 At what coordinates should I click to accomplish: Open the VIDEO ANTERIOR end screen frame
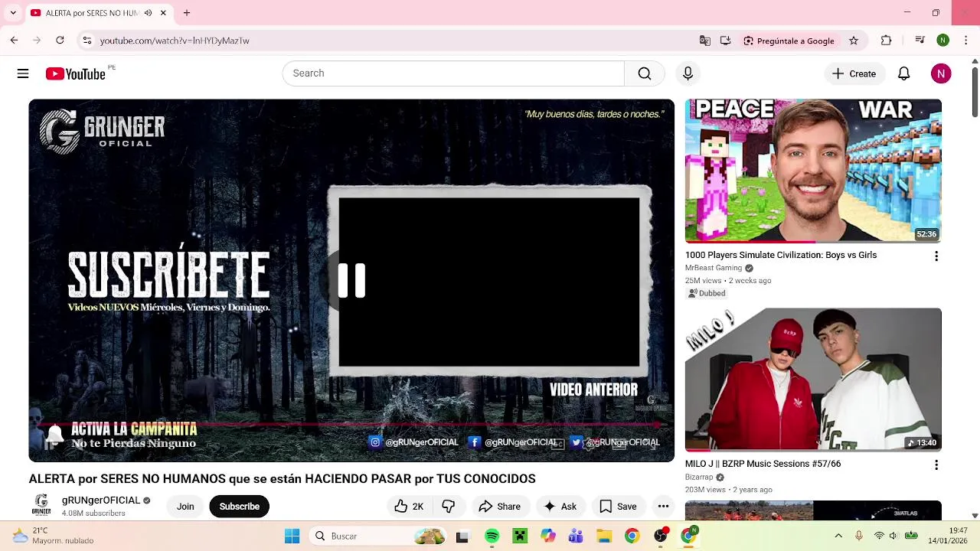click(489, 282)
